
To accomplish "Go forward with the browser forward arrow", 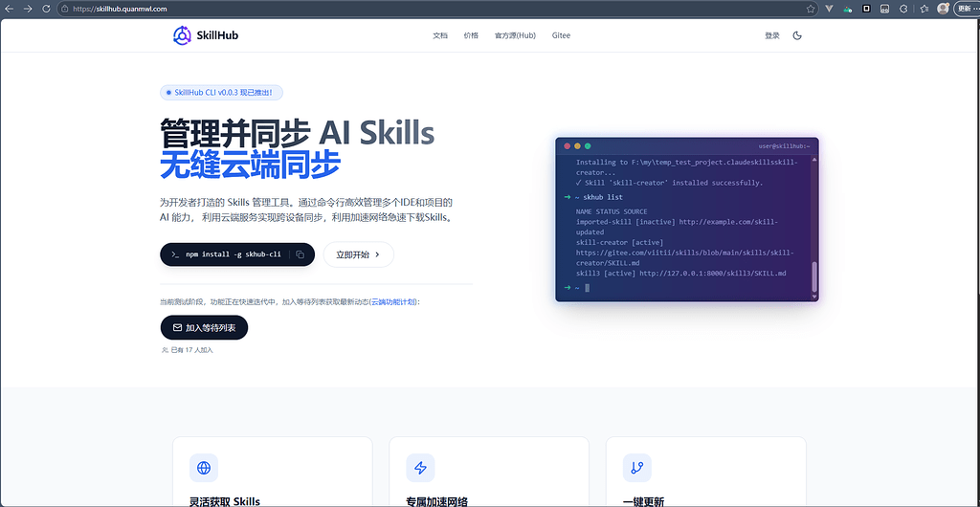I will pos(28,9).
